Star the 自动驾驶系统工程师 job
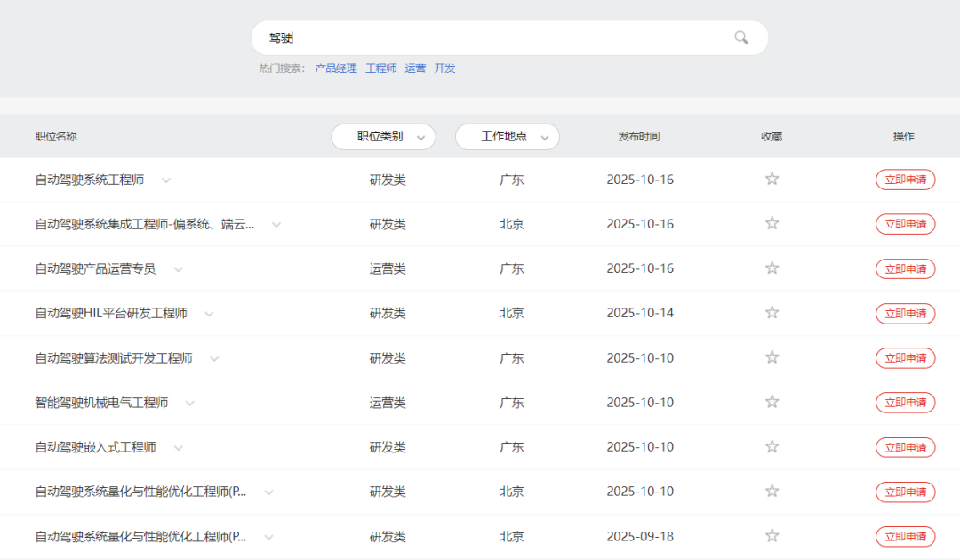The width and height of the screenshot is (960, 560). [x=772, y=179]
